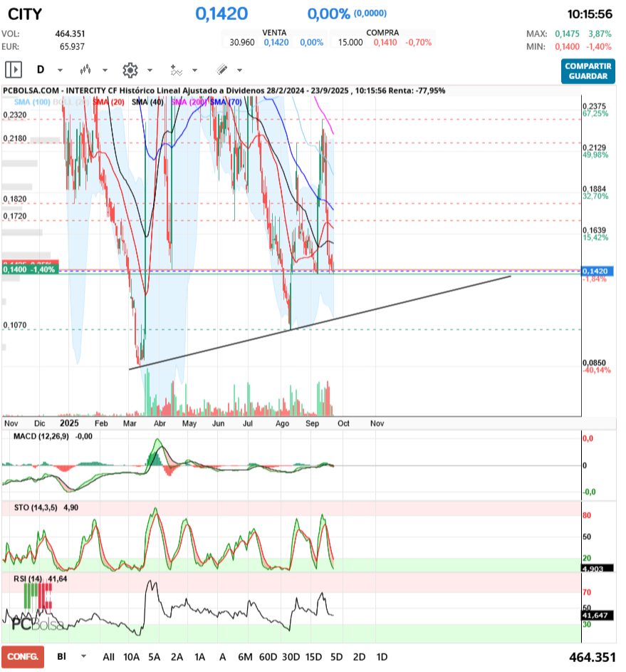Select the A year-to-date range
This screenshot has height=672, width=626.
tap(223, 657)
